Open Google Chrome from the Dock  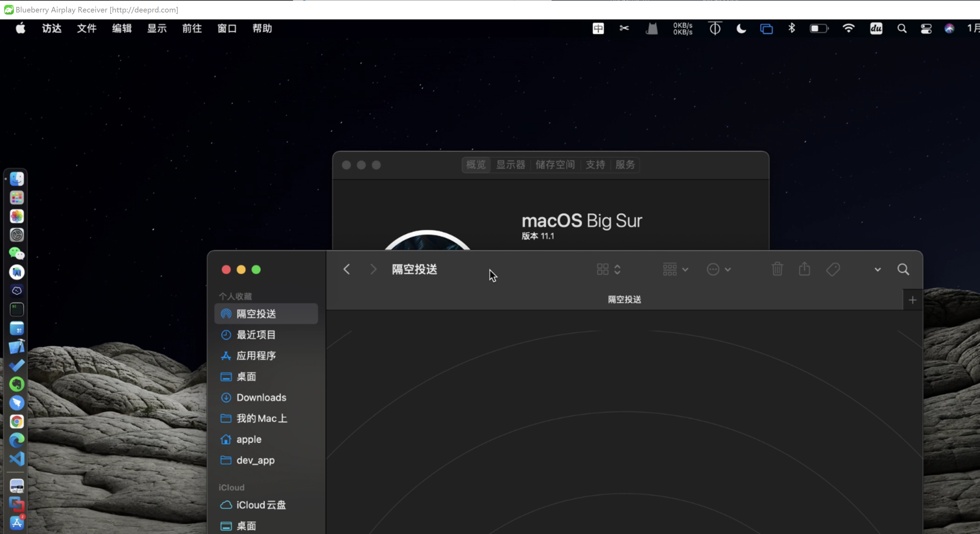[x=17, y=421]
